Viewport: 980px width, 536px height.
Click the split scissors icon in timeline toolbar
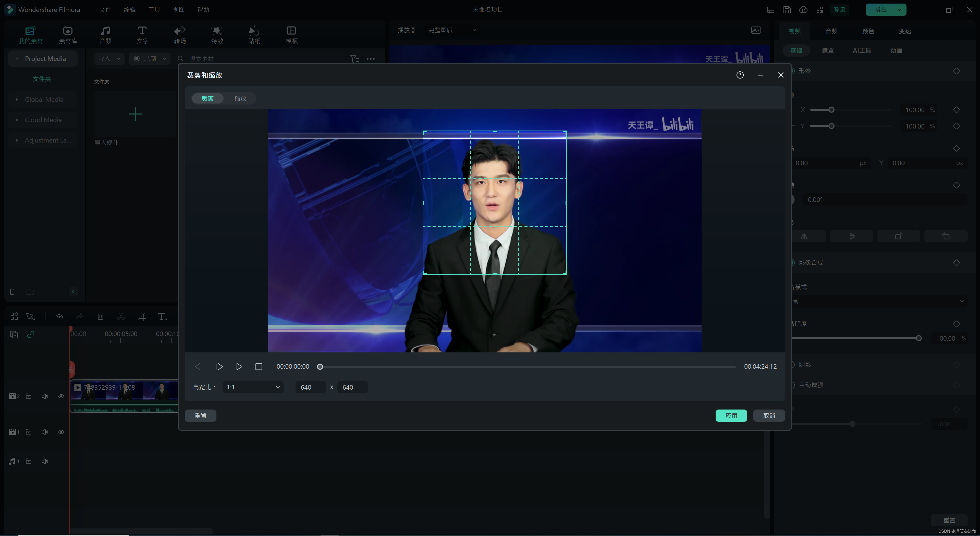point(121,316)
